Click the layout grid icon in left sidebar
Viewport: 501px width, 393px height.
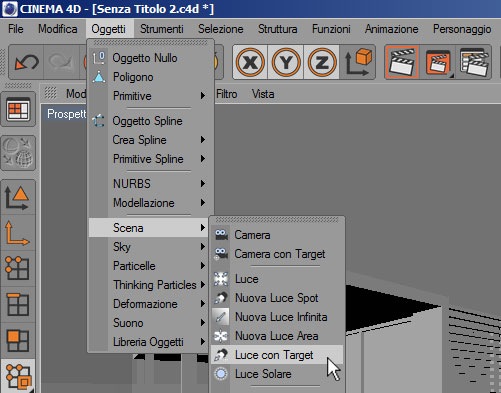18,109
